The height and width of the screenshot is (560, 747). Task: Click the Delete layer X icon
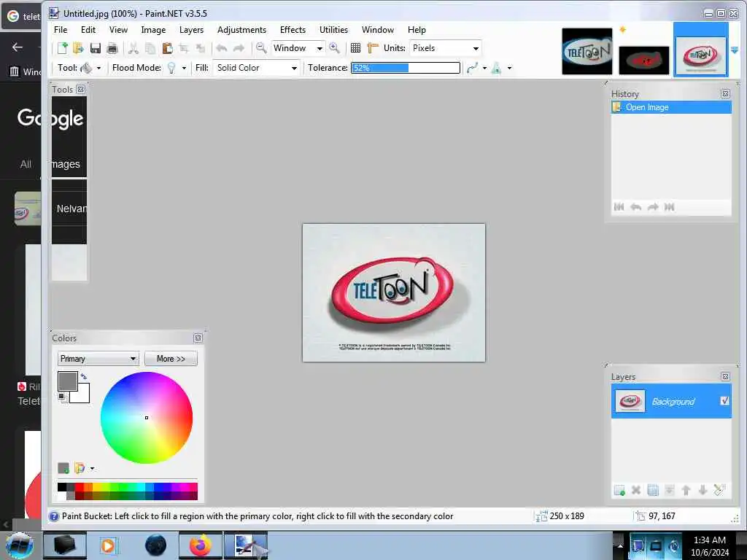(x=636, y=490)
